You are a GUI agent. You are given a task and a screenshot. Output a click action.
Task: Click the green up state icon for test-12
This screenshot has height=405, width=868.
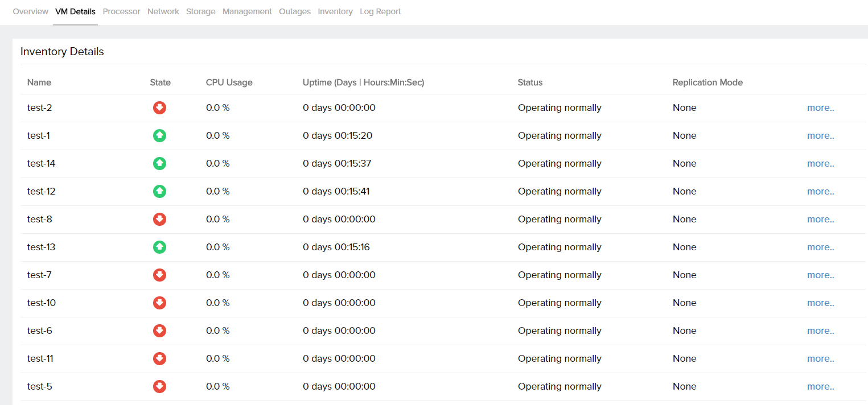coord(160,191)
